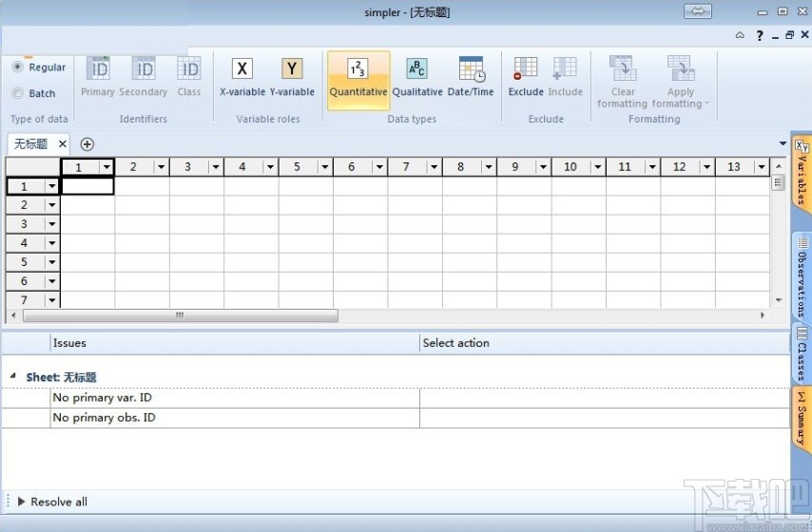Image resolution: width=812 pixels, height=532 pixels.
Task: Open the Variables side tab
Action: coord(802,173)
